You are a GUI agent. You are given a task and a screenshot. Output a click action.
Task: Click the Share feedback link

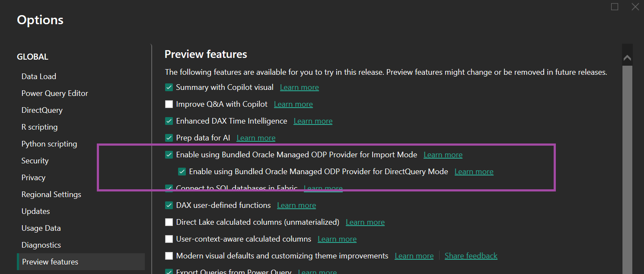471,256
